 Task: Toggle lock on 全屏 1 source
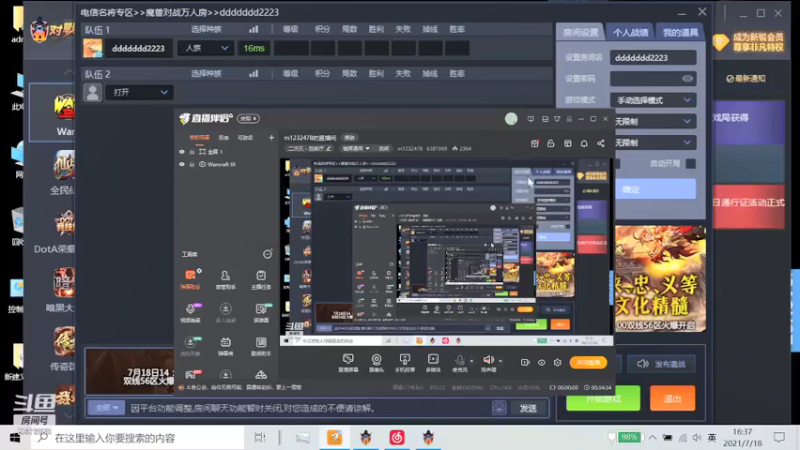tap(192, 152)
